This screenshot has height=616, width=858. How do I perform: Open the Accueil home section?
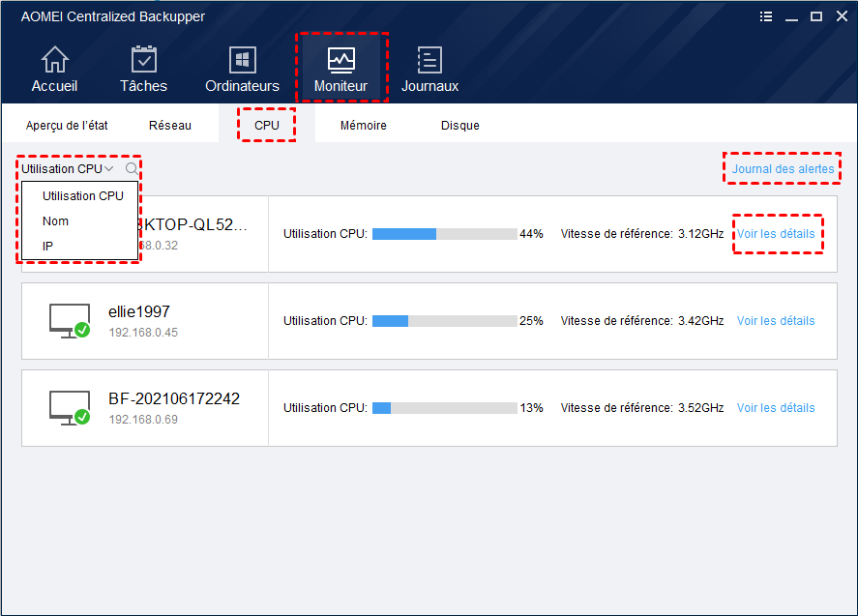(x=54, y=69)
